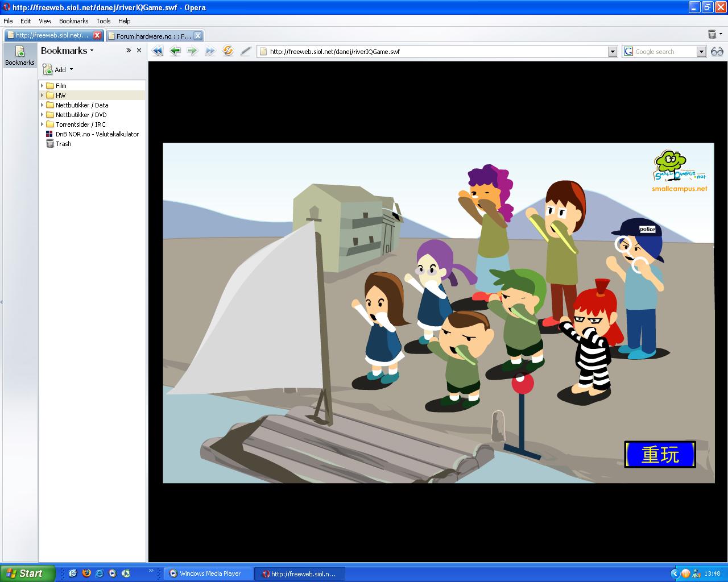Screen dimensions: 728x582
Task: Open the Bookmarks menu
Action: 74,21
